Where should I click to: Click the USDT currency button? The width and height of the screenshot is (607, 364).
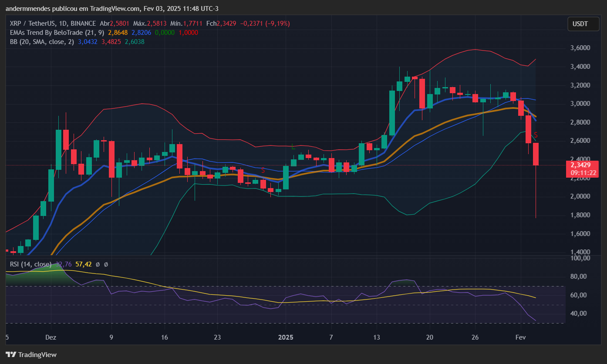point(583,24)
